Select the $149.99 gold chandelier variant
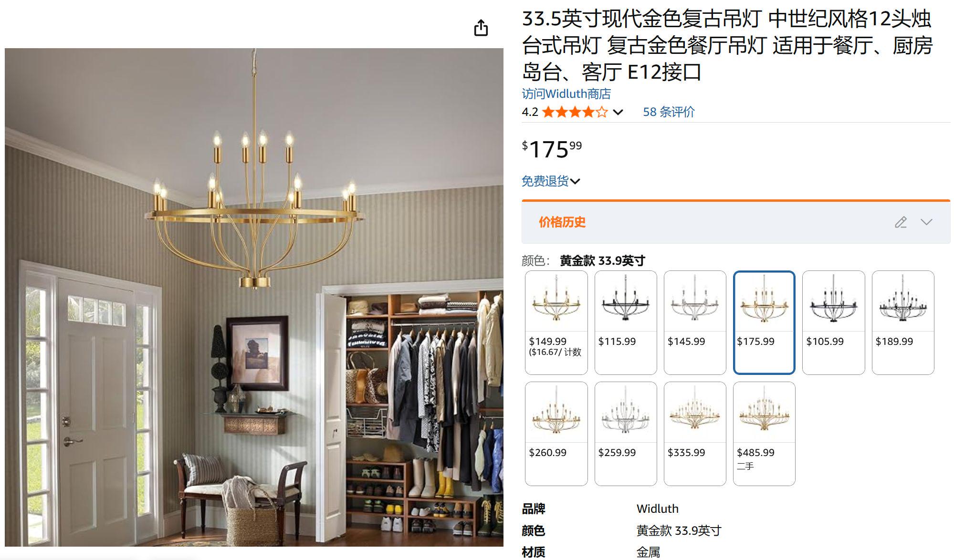The width and height of the screenshot is (954, 560). point(556,322)
